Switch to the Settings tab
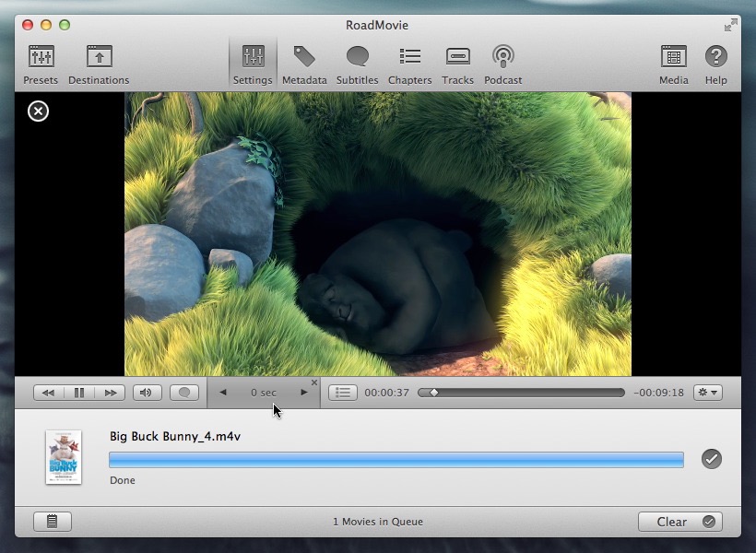The height and width of the screenshot is (553, 756). tap(253, 65)
